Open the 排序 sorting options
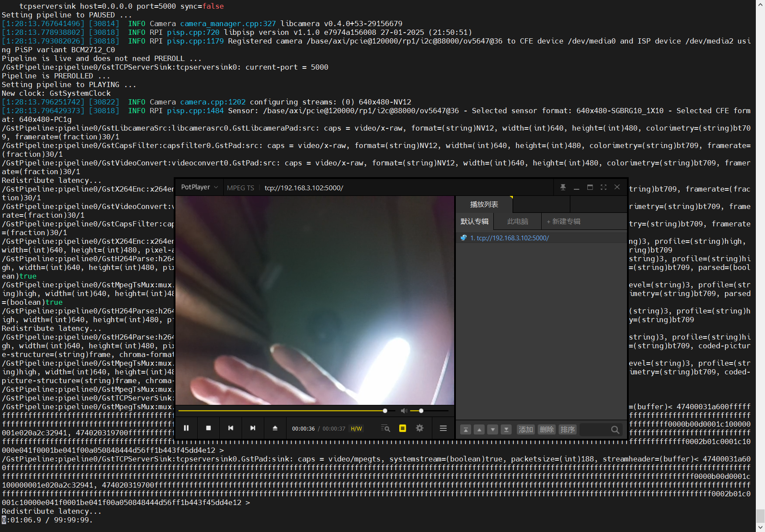The width and height of the screenshot is (765, 532). coord(567,429)
